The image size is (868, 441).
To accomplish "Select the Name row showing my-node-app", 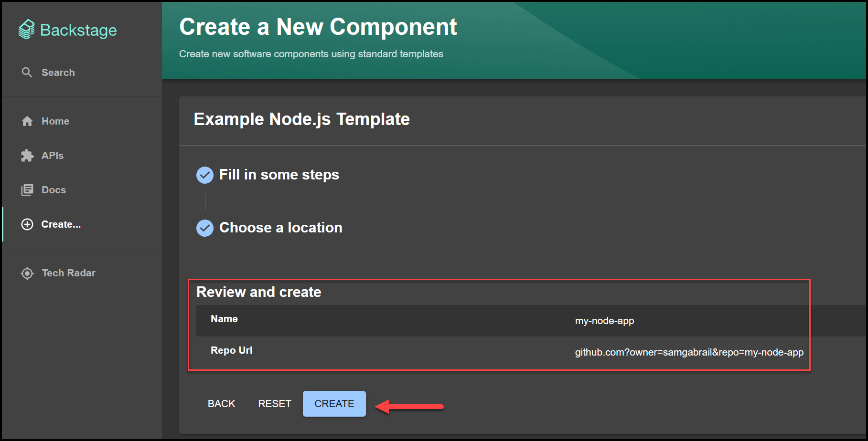I will coord(604,321).
